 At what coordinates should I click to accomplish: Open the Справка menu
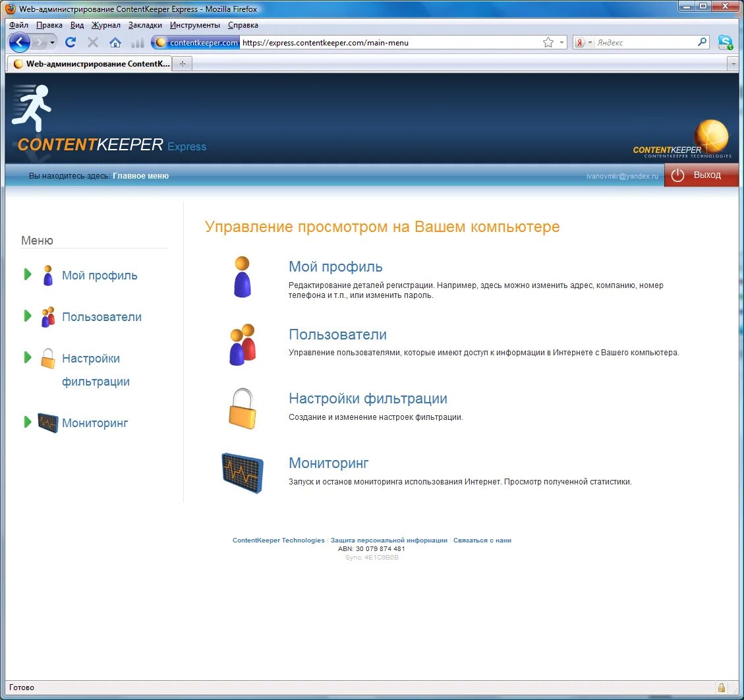[x=243, y=25]
